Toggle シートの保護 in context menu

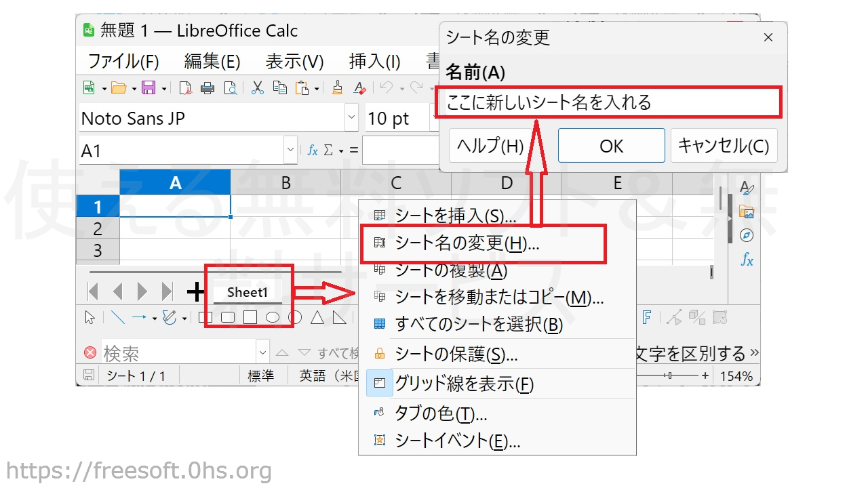pos(456,354)
